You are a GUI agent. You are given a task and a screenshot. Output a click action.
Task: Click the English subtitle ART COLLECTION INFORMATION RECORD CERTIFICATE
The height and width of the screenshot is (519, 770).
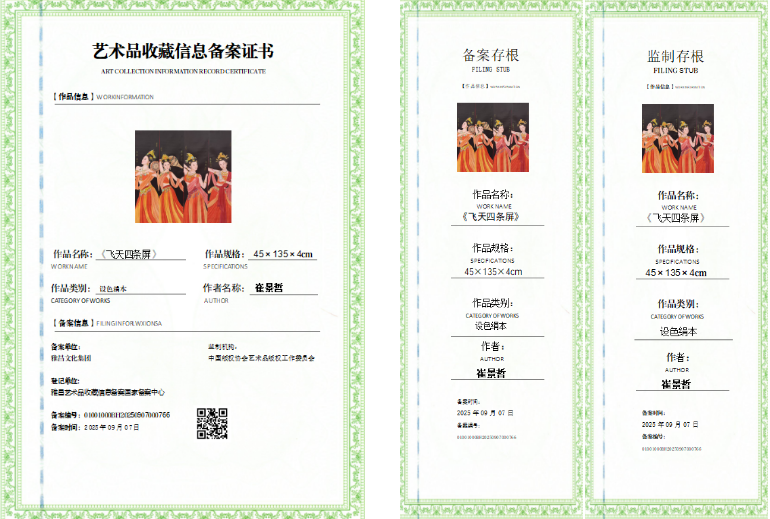click(x=183, y=71)
